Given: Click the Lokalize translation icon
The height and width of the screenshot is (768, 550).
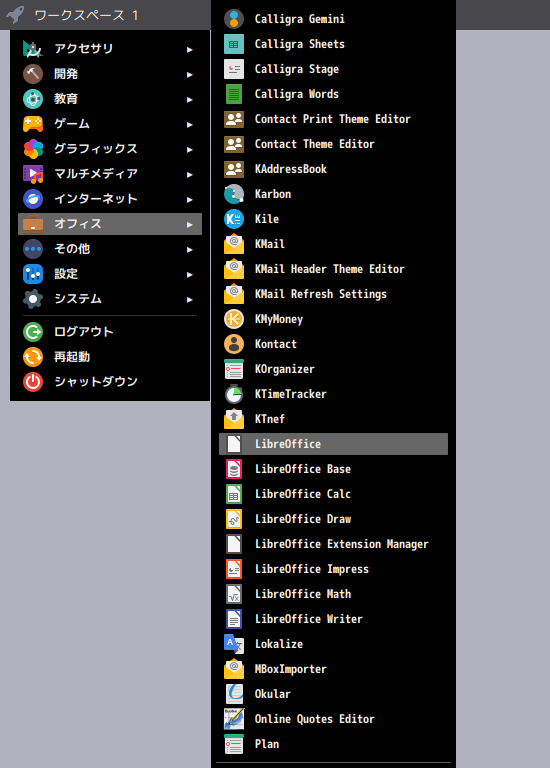Looking at the screenshot, I should tap(234, 644).
